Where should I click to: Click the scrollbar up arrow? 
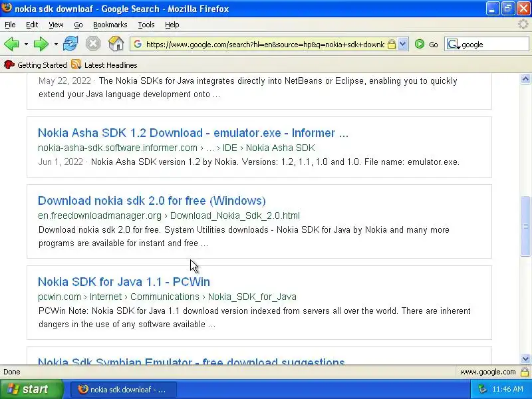pos(525,79)
